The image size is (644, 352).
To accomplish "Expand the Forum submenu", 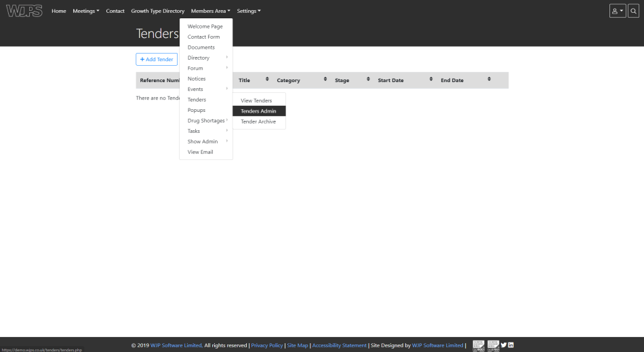I will [x=206, y=69].
